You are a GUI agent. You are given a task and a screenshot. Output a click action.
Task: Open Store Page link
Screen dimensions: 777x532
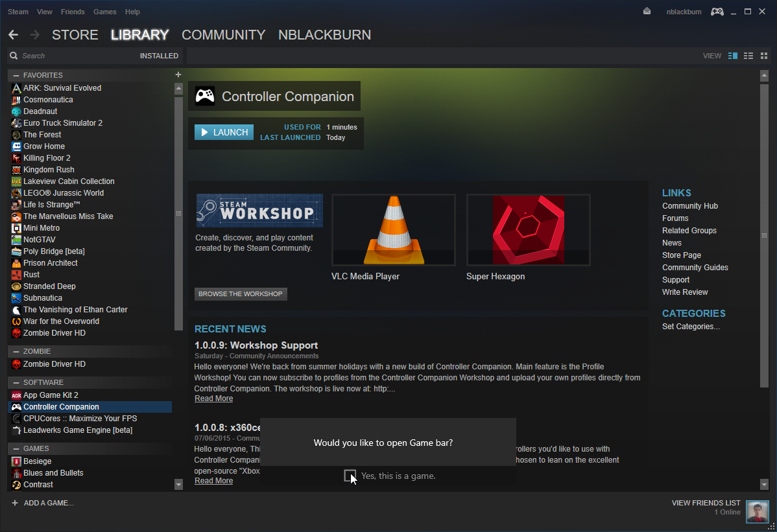pyautogui.click(x=682, y=255)
